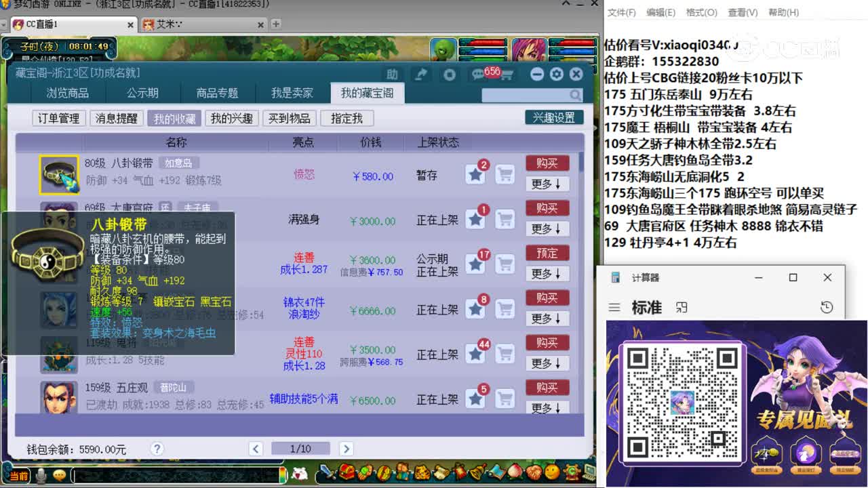Toggle favorite star for ¥6500.00 item
Image resolution: width=868 pixels, height=488 pixels.
[x=475, y=399]
